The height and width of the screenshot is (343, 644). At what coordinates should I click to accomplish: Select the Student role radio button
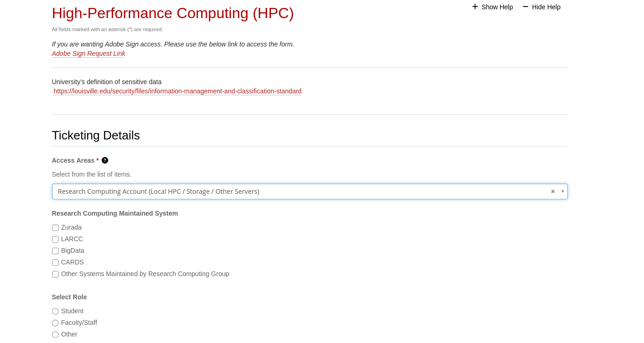pyautogui.click(x=55, y=311)
